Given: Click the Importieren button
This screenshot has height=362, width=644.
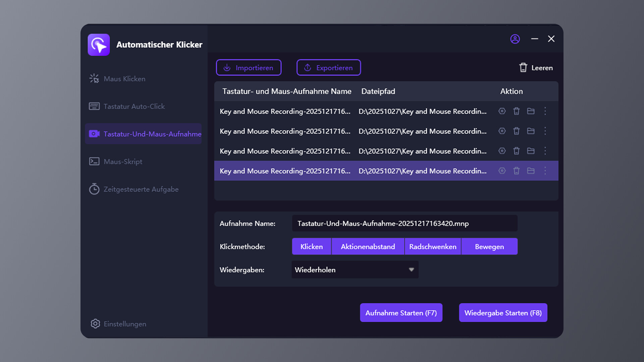Looking at the screenshot, I should coord(249,67).
